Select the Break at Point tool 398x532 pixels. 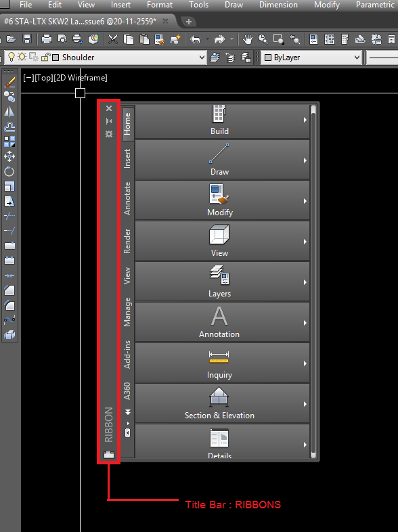[9, 246]
